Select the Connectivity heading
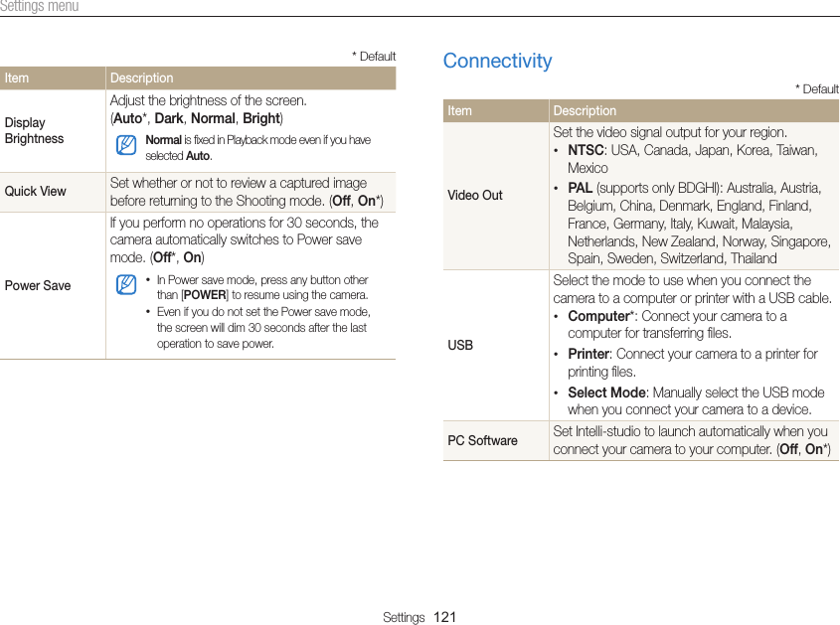The height and width of the screenshot is (625, 840). [497, 61]
